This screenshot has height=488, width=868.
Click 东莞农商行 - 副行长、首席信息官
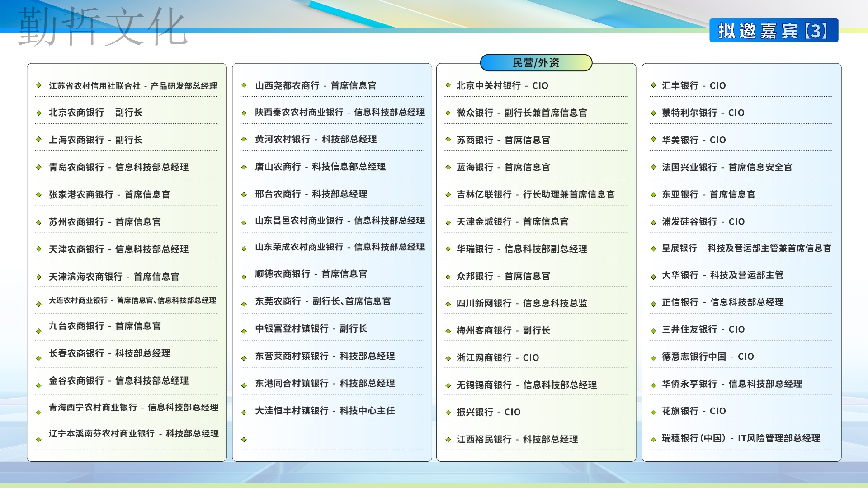click(x=323, y=301)
